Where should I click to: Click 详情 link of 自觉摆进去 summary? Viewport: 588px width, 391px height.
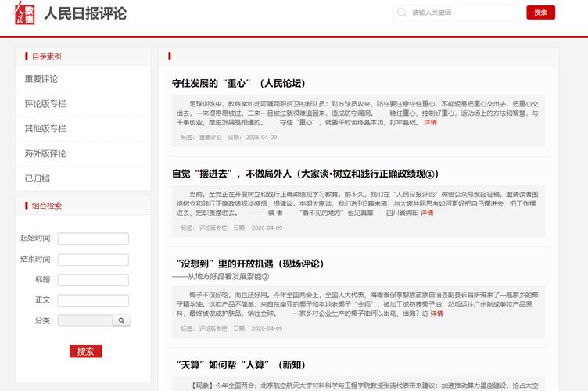click(x=427, y=213)
